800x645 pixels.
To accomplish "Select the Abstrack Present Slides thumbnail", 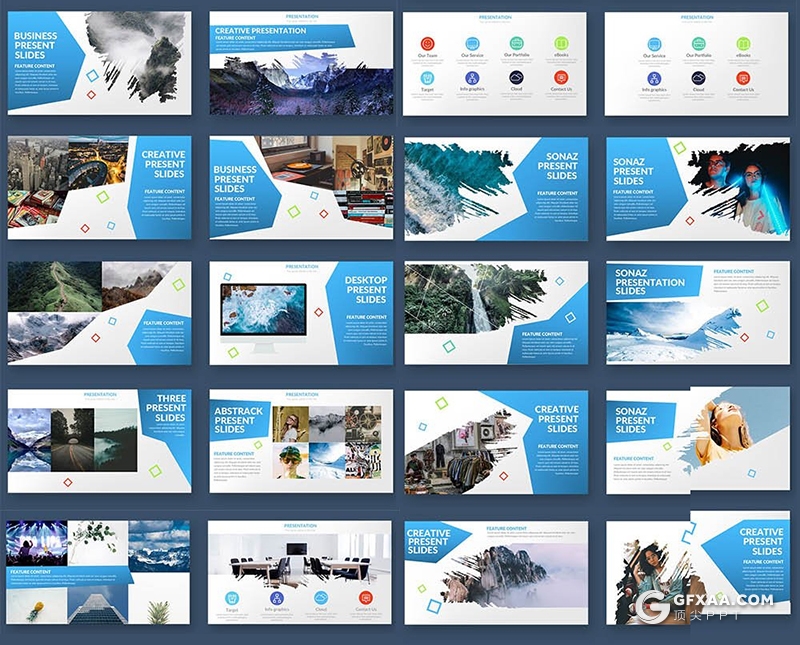I will tap(300, 440).
